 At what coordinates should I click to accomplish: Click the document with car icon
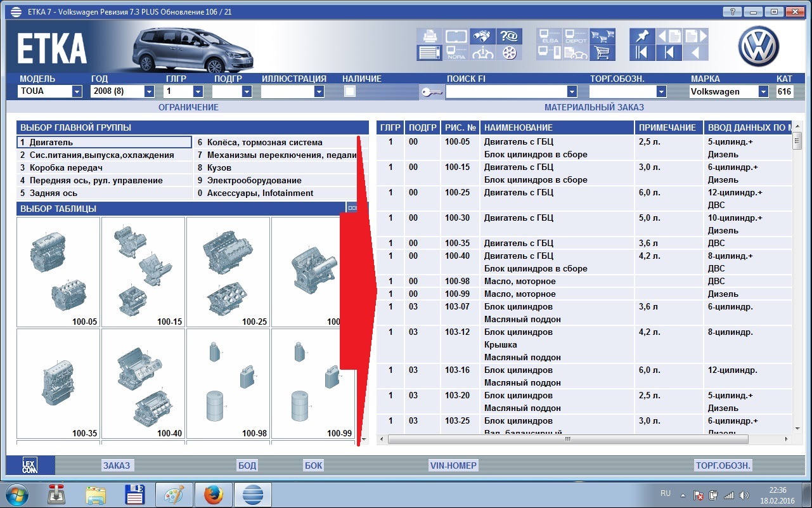(x=576, y=53)
